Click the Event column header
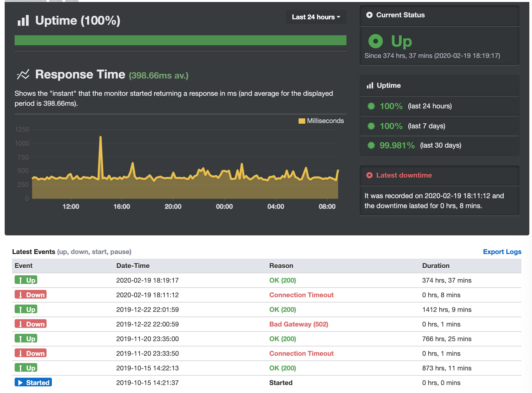 click(24, 266)
